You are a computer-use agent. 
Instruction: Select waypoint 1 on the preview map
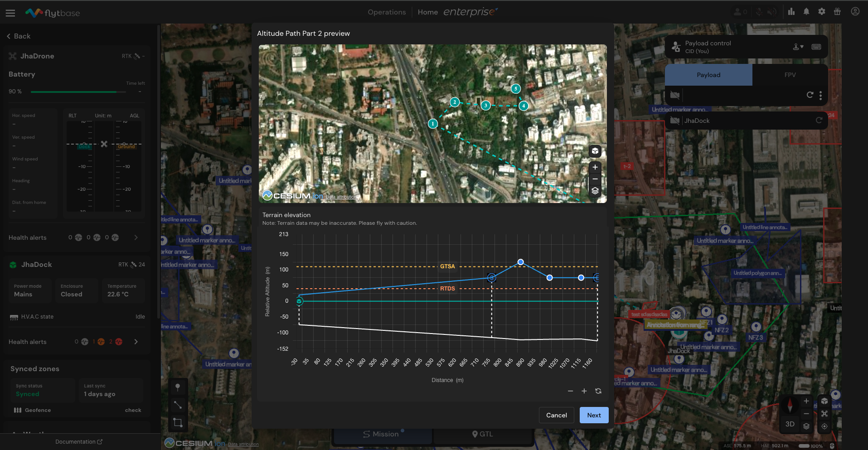coord(433,123)
